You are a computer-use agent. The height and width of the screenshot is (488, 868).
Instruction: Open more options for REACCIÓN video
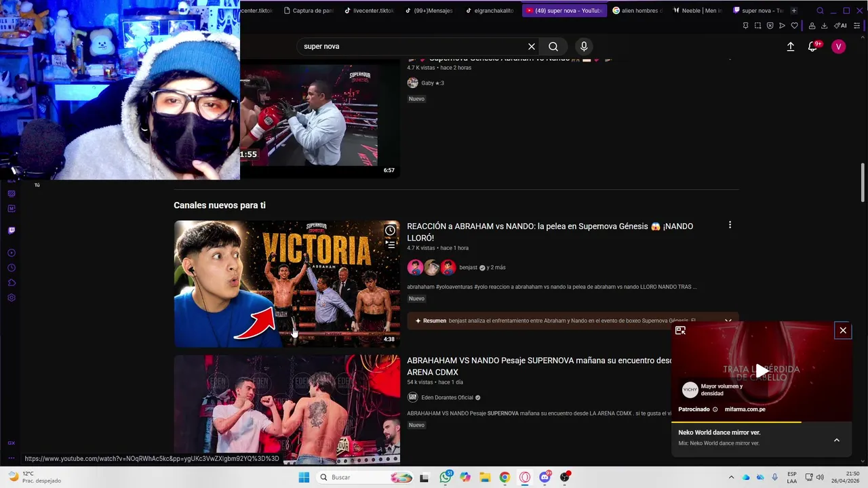[x=730, y=225]
